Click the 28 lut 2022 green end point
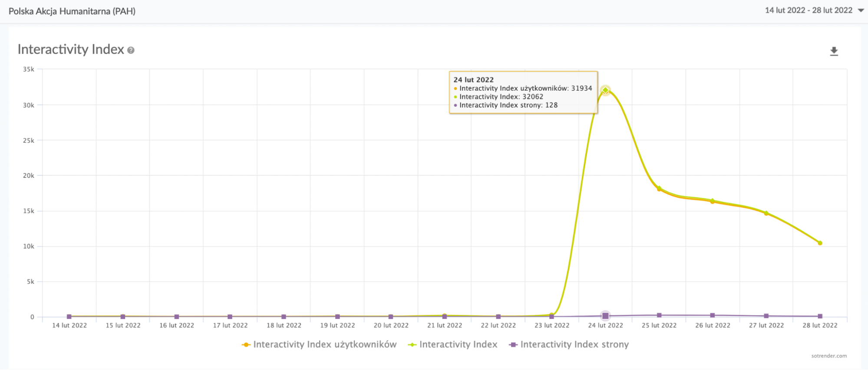Screen dimensions: 868x370 pos(820,243)
